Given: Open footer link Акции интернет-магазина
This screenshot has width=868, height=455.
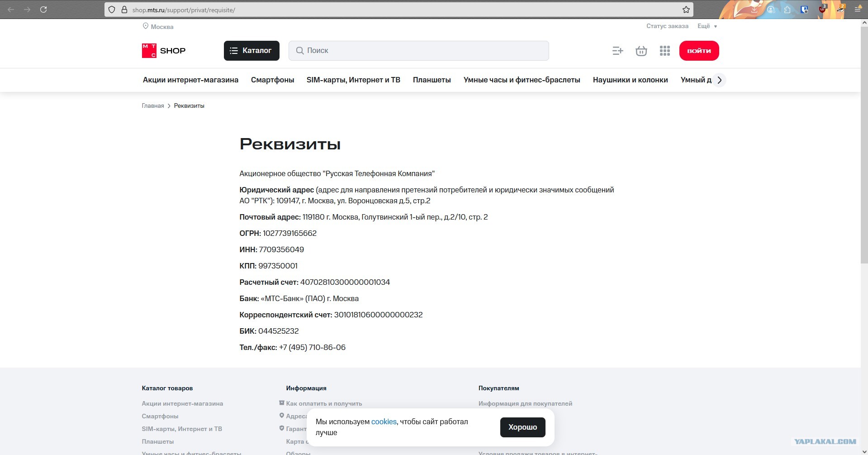Looking at the screenshot, I should coord(182,403).
